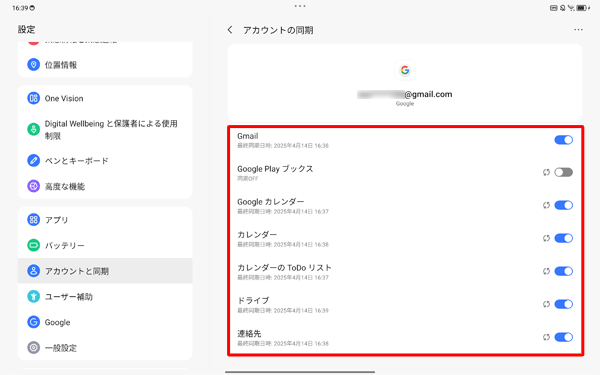Sync 連絡先 now via refresh icon
600x375 pixels.
click(x=546, y=337)
